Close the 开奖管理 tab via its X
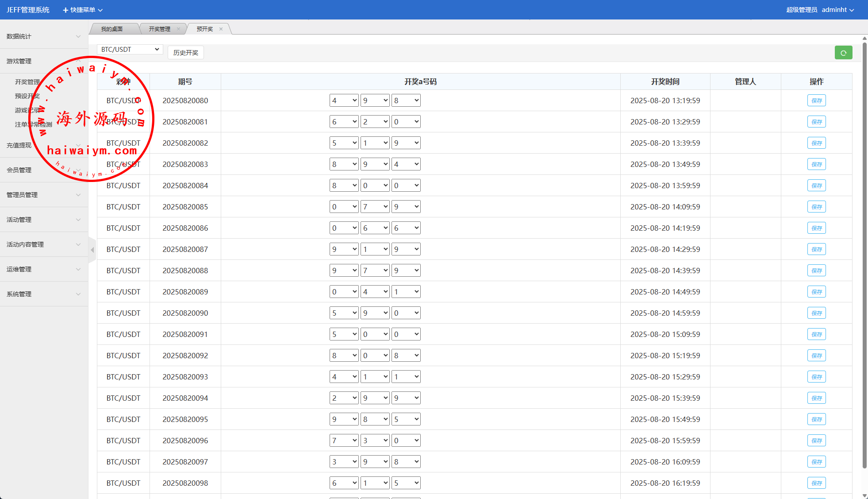This screenshot has height=499, width=868. pos(178,29)
